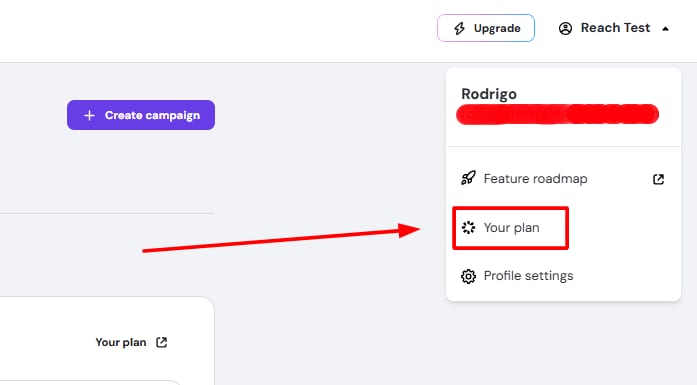Image resolution: width=697 pixels, height=385 pixels.
Task: Click the Reach Test account name label
Action: (615, 28)
